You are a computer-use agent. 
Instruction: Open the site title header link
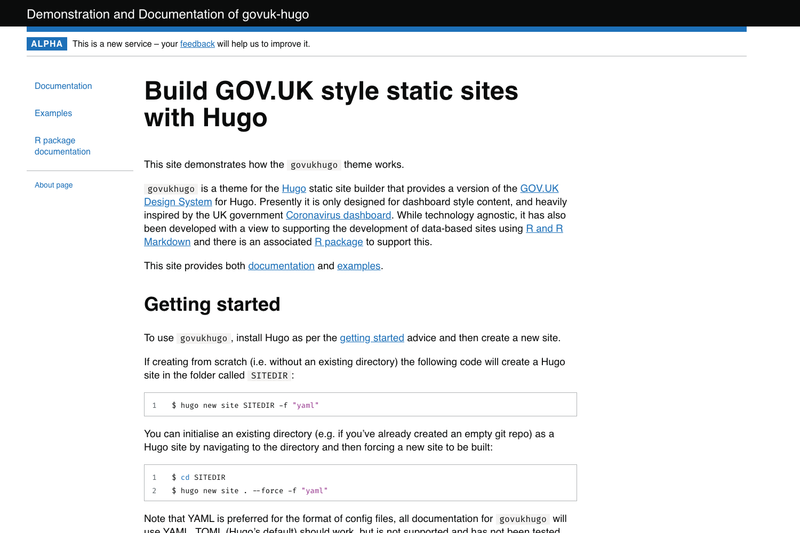(168, 14)
